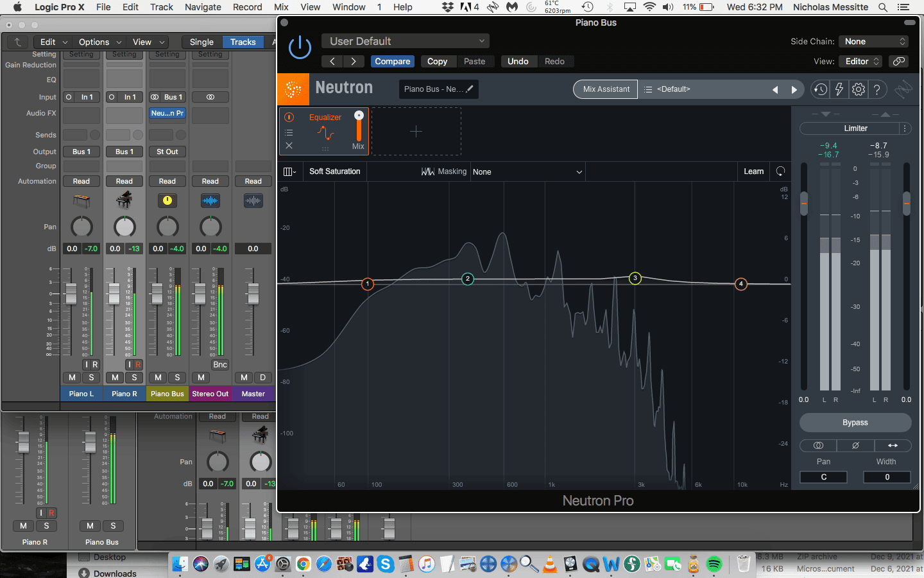Screen dimensions: 924x578
Task: Click the iZotope Neutron orange logo
Action: pos(293,89)
